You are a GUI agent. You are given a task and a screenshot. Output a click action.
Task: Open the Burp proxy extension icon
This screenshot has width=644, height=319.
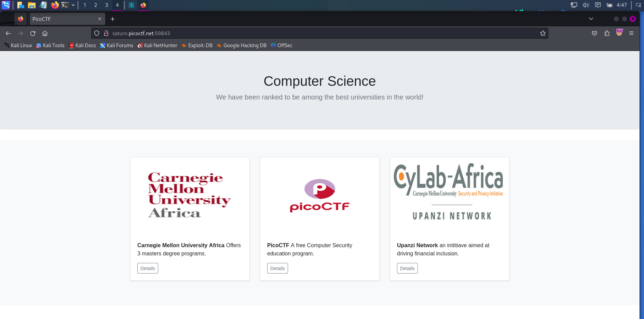(619, 32)
